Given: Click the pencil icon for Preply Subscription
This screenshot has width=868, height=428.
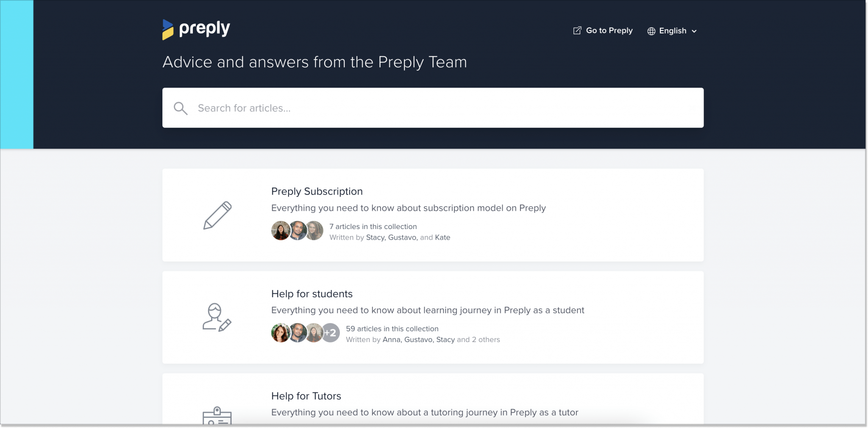Looking at the screenshot, I should (217, 215).
